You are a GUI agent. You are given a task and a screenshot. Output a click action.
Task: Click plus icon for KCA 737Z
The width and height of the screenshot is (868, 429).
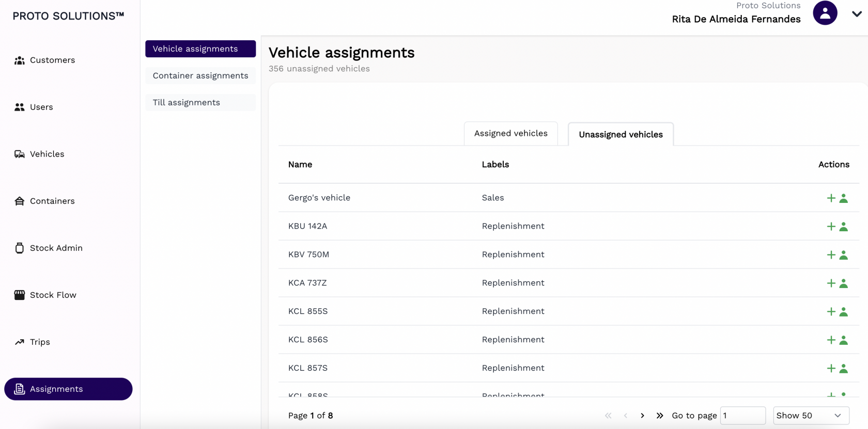pyautogui.click(x=831, y=283)
